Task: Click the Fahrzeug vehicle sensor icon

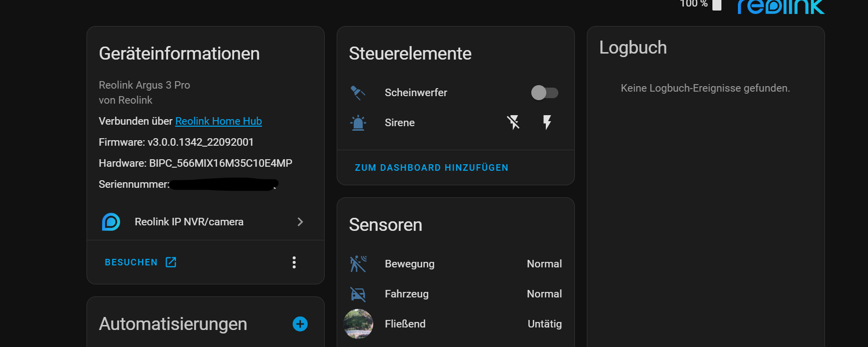Action: (358, 294)
